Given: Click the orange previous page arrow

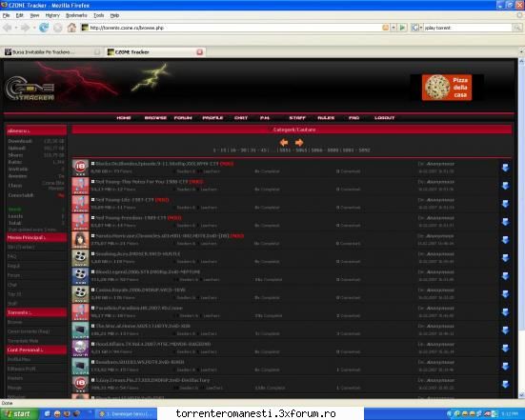Looking at the screenshot, I should (284, 143).
